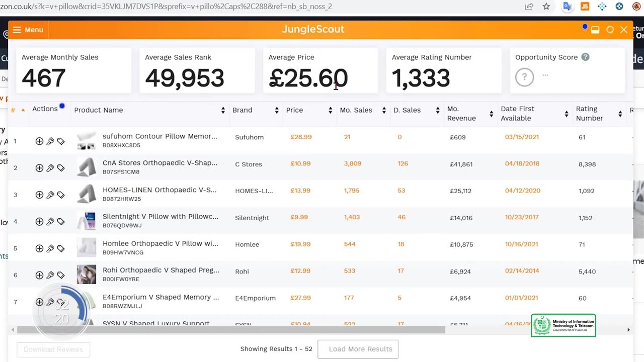This screenshot has width=644, height=362.
Task: Click the JungleScout refresh circle icon
Action: 610,30
